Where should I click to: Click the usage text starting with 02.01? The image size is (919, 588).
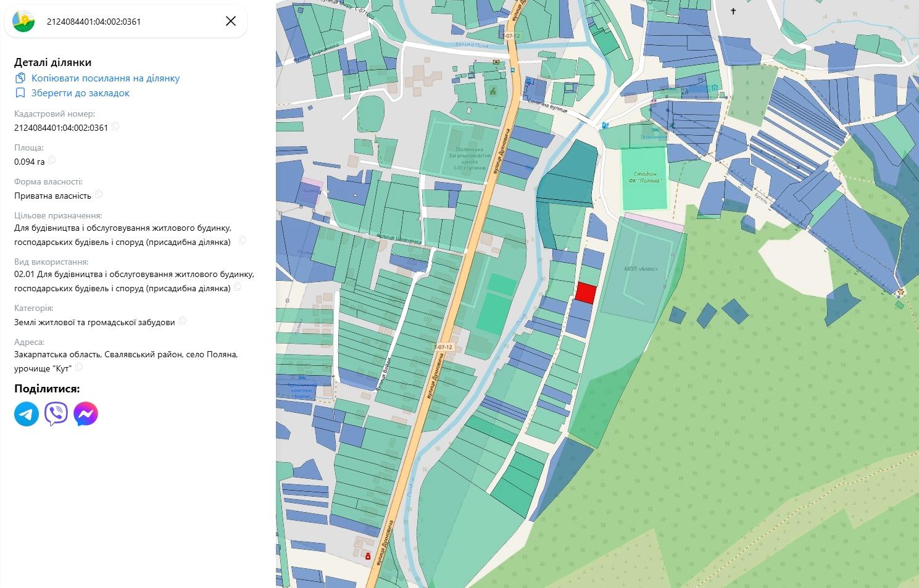[134, 281]
